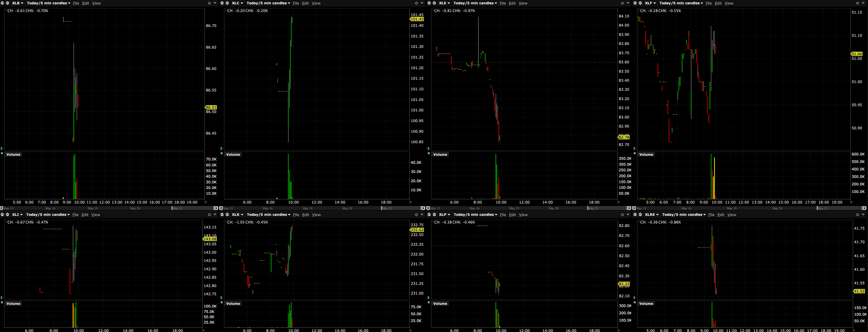Open the XLB symbol dropdown
This screenshot has width=868, height=332.
(x=17, y=3)
